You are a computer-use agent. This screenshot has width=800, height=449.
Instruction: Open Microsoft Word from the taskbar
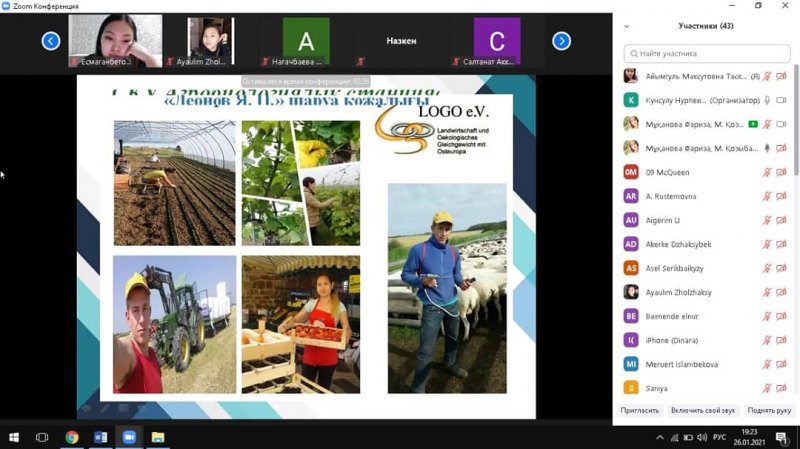100,437
